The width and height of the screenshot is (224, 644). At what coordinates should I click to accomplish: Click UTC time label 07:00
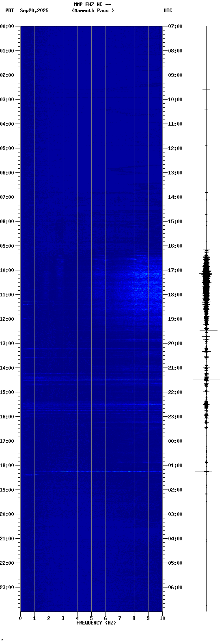pos(175,26)
